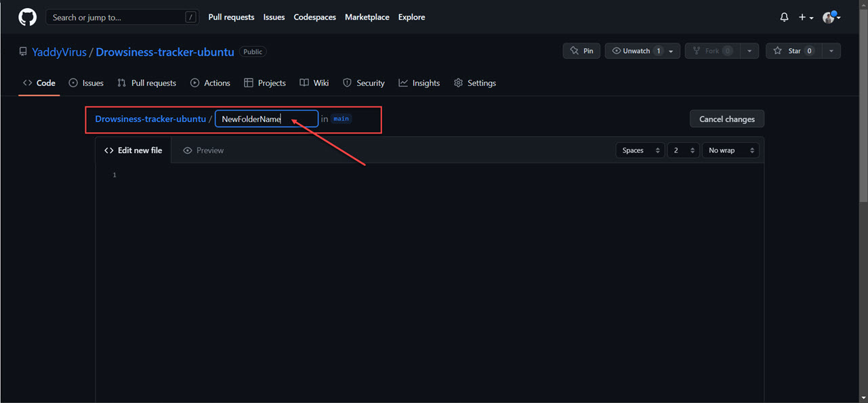This screenshot has height=403, width=868.
Task: Click the NewFolderName file name field
Action: pos(267,119)
